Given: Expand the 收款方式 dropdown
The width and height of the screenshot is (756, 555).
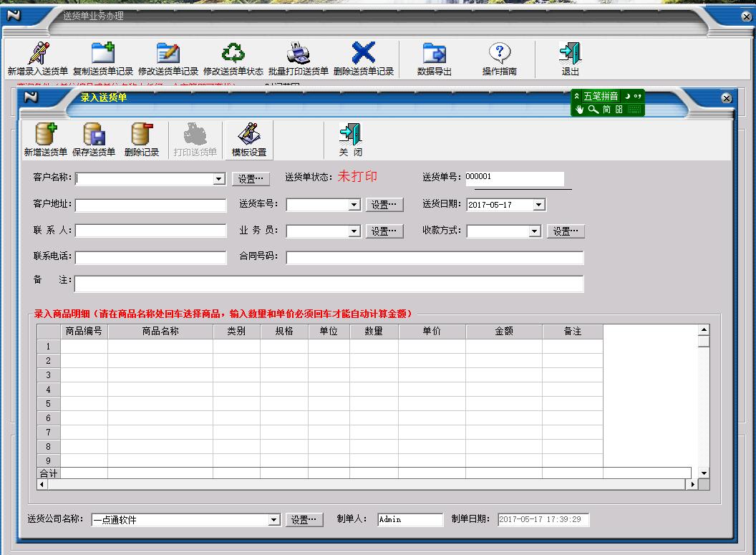Looking at the screenshot, I should pos(534,231).
